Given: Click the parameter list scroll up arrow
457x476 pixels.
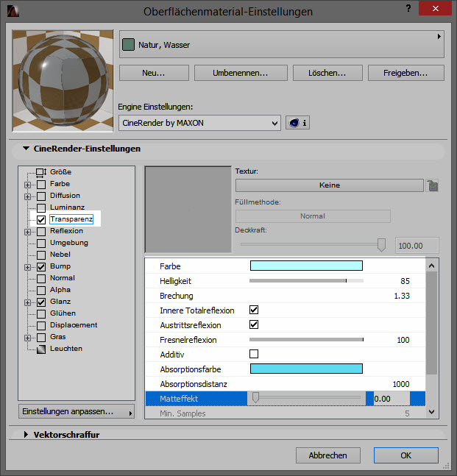Looking at the screenshot, I should coord(431,266).
